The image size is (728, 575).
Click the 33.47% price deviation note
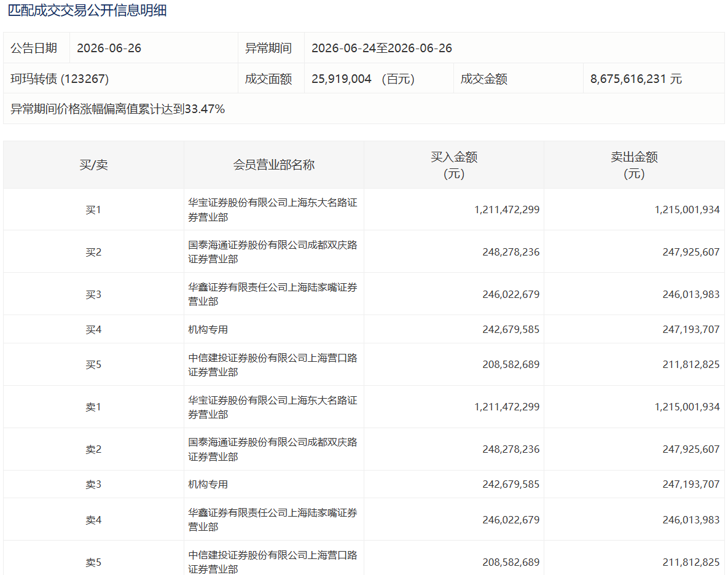click(117, 109)
